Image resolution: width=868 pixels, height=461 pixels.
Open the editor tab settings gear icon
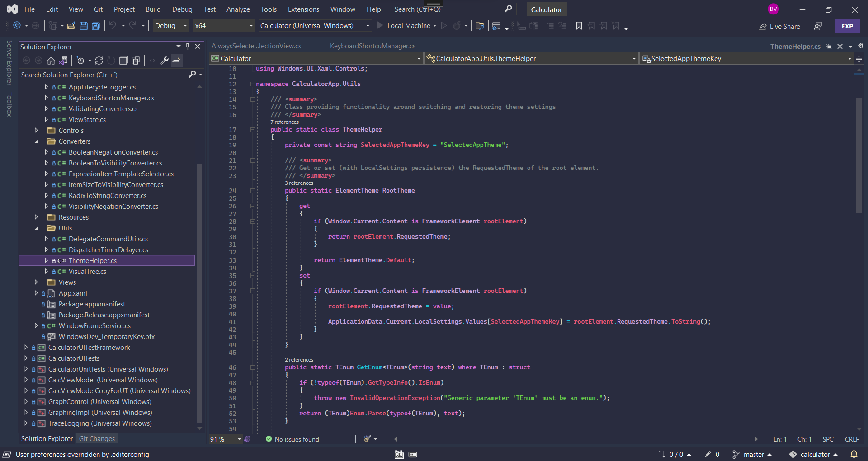click(860, 46)
